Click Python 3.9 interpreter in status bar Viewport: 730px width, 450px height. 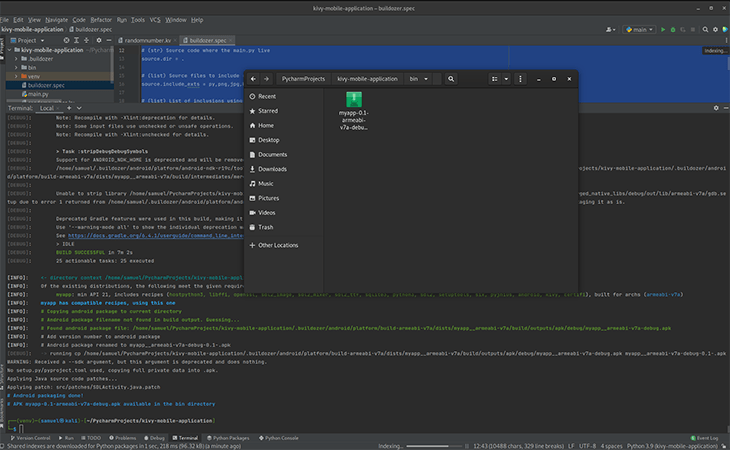(672, 446)
